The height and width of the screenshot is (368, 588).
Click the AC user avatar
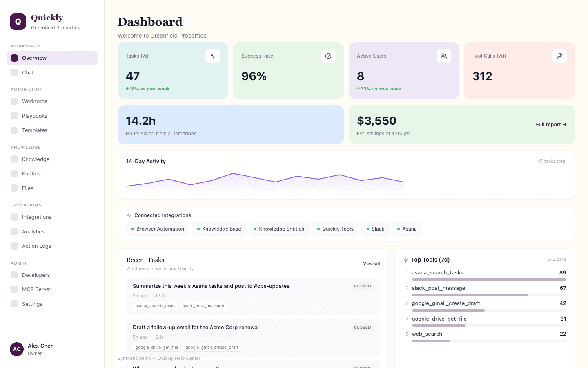click(x=17, y=349)
